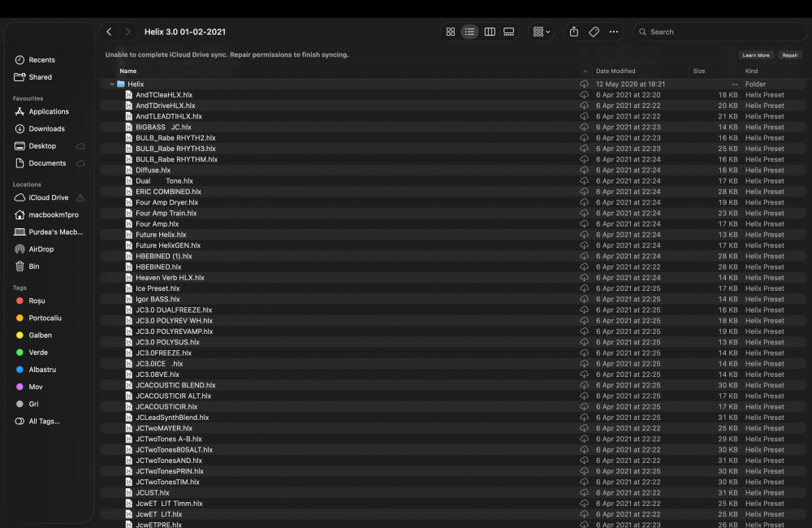The width and height of the screenshot is (812, 528).
Task: Select the file BIGBASS JC.hlx
Action: coord(453,127)
